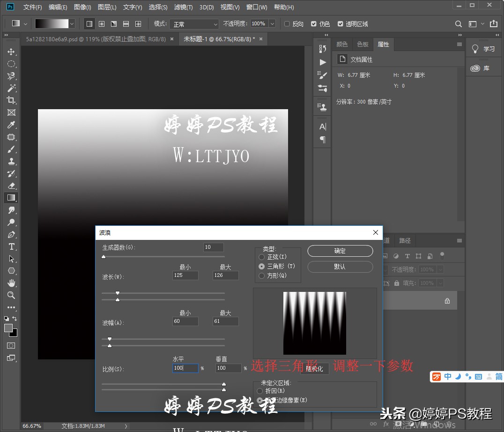Select the Horizontal Type tool
Viewport: 504px width, 432px height.
[x=11, y=246]
